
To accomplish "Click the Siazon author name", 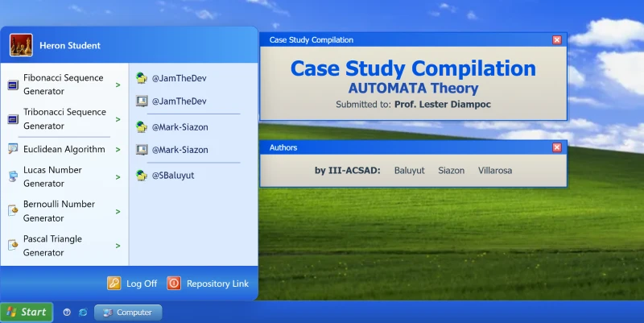I will pos(452,171).
